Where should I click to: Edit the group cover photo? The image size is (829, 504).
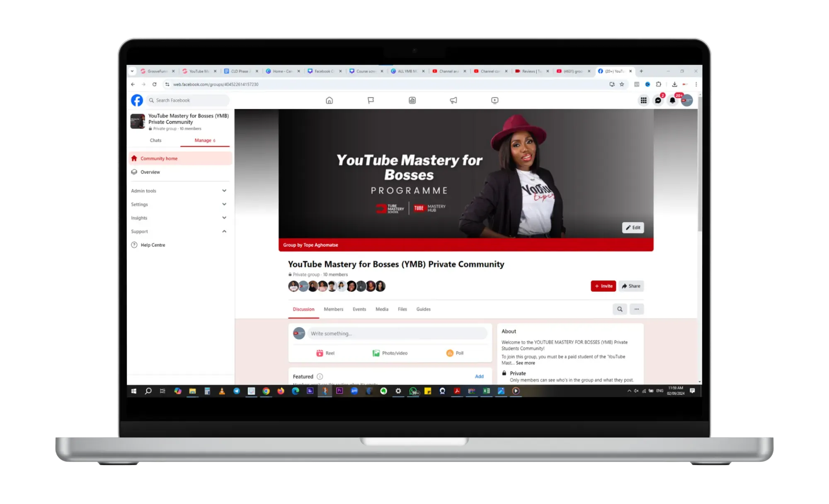(x=633, y=227)
